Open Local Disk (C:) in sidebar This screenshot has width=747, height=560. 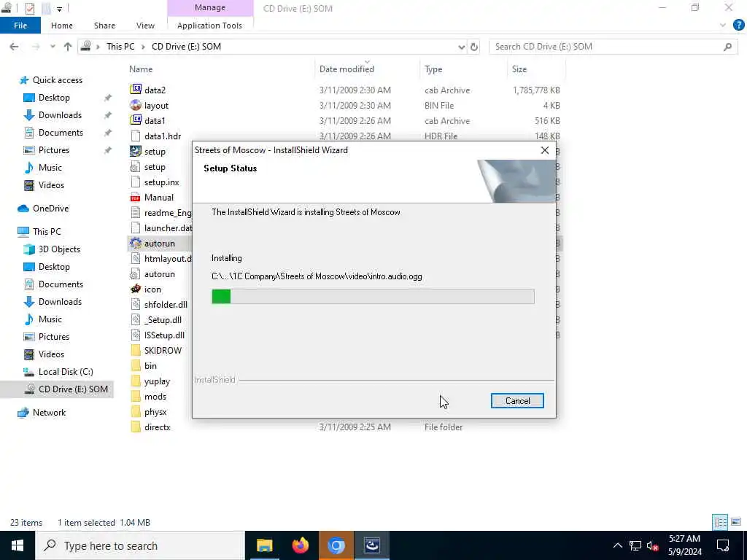(x=66, y=372)
